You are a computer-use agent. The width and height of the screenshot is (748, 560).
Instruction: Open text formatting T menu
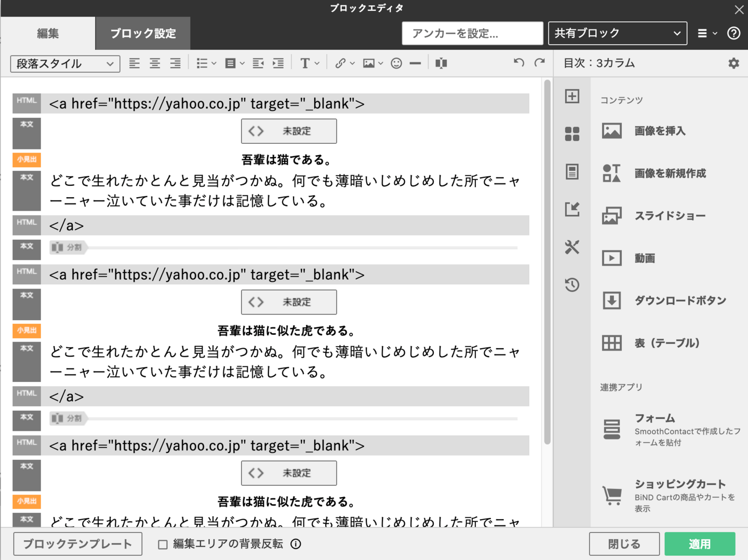point(310,63)
